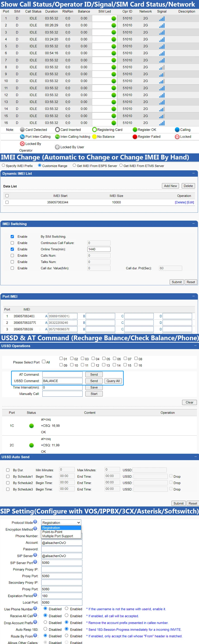This screenshot has width=199, height=644.
Task: Click the green status dot for port 1C
Action: pos(31,426)
